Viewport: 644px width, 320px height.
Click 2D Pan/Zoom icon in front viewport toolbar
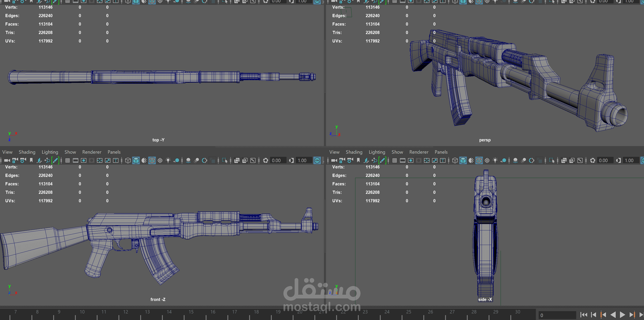tap(47, 160)
